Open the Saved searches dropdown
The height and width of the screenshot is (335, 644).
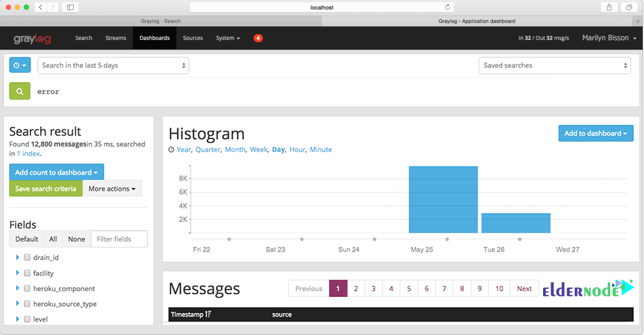[555, 65]
